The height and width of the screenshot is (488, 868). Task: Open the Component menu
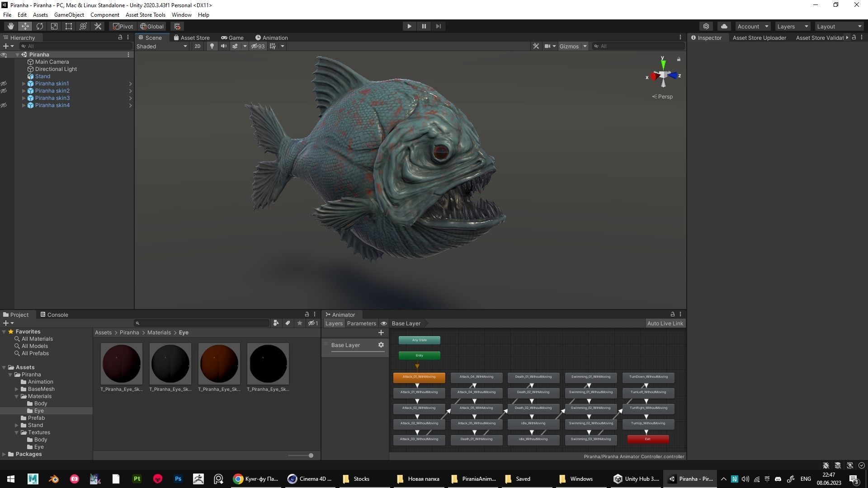click(104, 14)
